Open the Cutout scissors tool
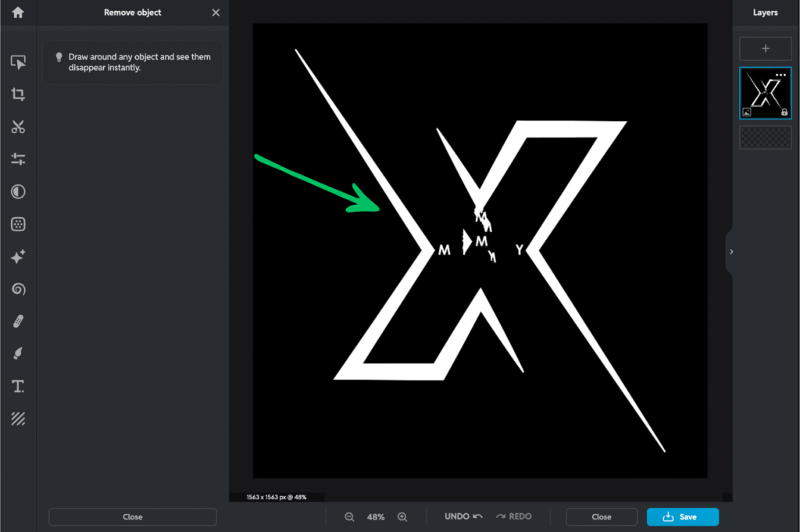The width and height of the screenshot is (800, 532). pos(18,127)
